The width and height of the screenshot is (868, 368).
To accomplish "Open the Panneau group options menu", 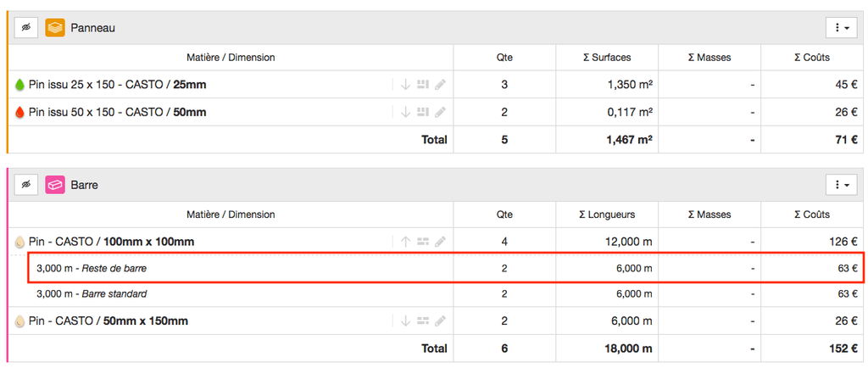I will click(x=841, y=28).
